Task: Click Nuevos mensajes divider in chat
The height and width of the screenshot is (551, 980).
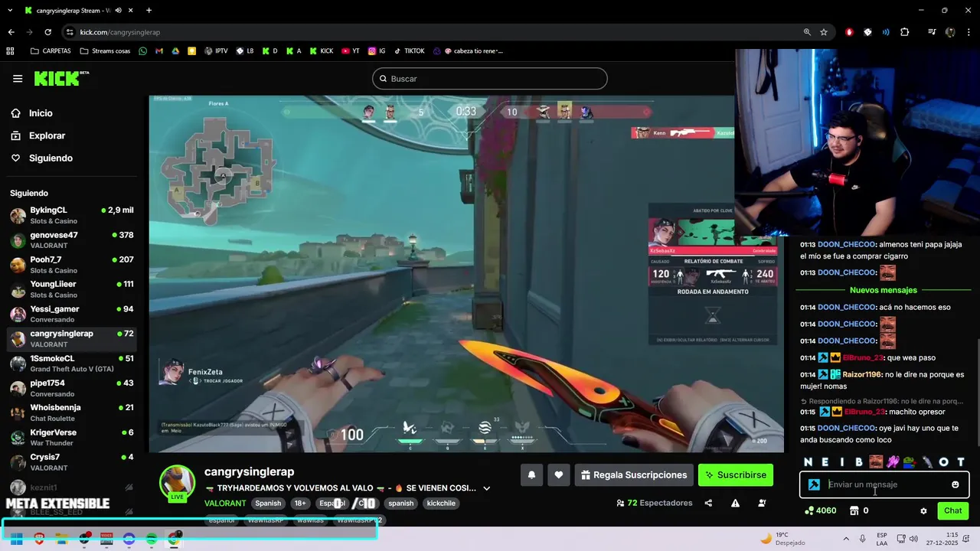Action: tap(883, 290)
